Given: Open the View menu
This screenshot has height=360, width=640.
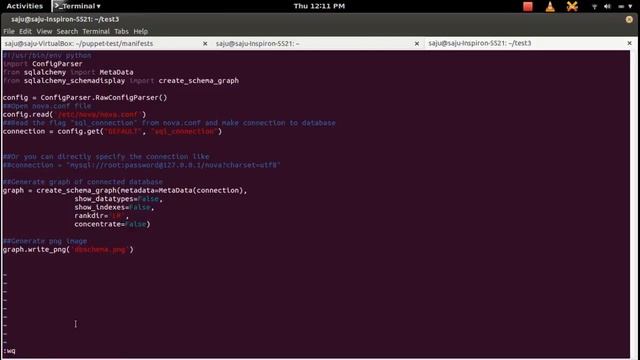Looking at the screenshot, I should (44, 31).
